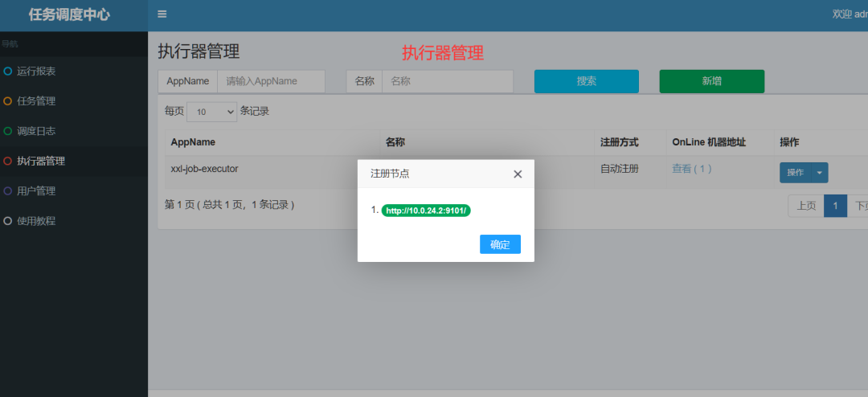The image size is (868, 397).
Task: Click the green 新增 button
Action: [712, 81]
